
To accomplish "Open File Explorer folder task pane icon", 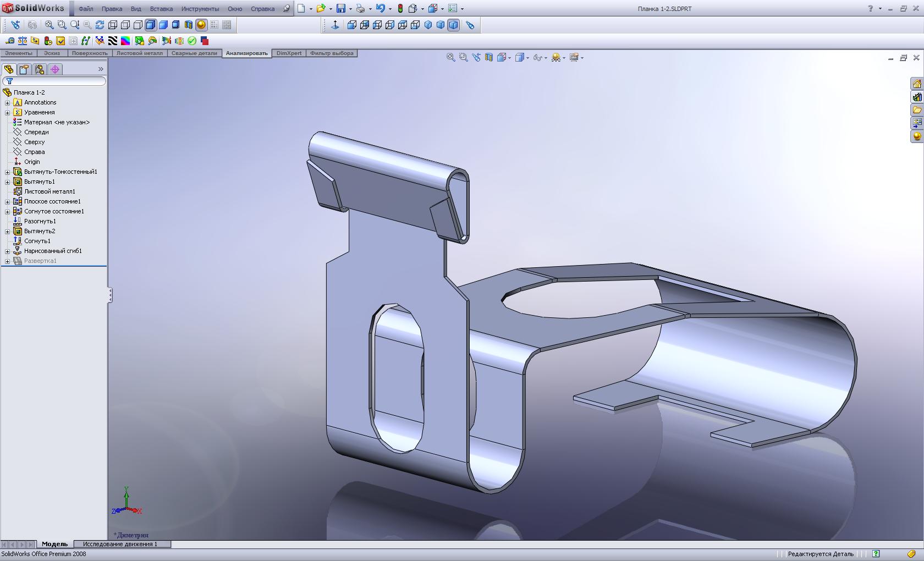I will click(917, 110).
